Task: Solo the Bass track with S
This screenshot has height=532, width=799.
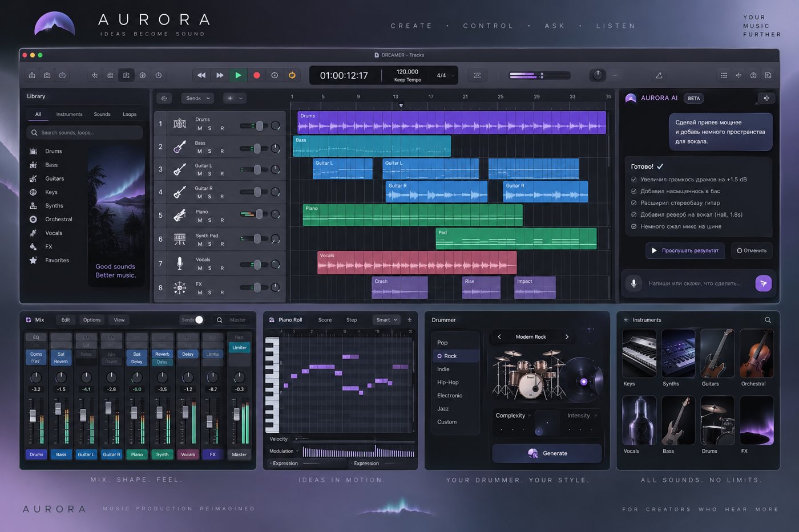Action: tap(209, 151)
